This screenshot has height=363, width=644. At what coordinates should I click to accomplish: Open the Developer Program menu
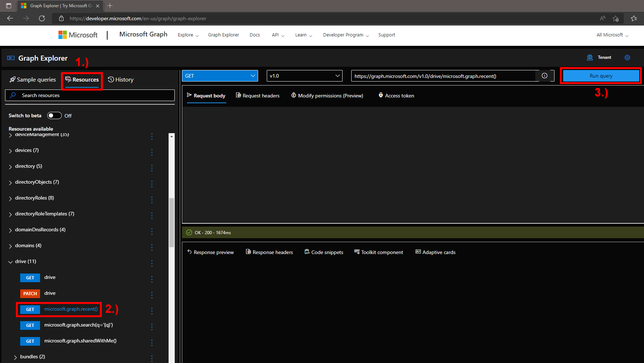[x=346, y=35]
